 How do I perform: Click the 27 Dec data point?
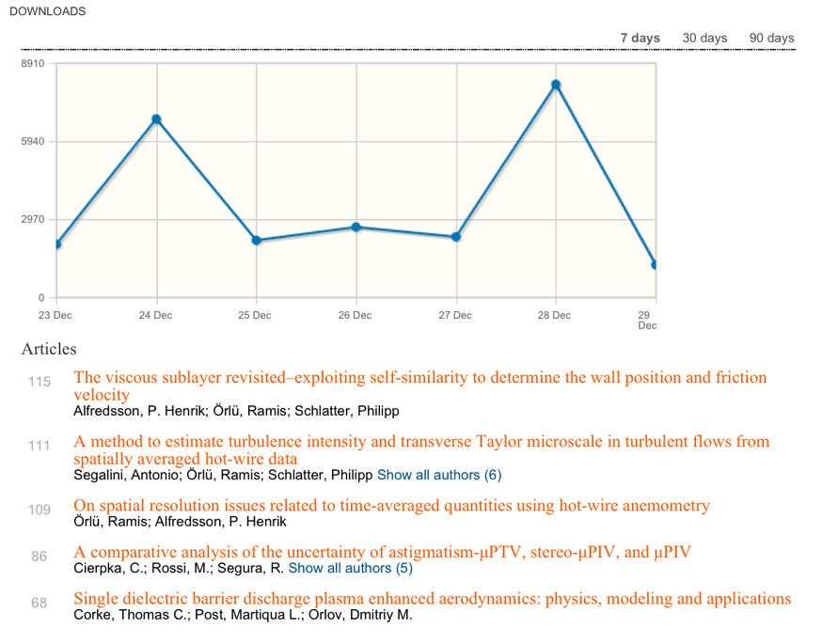(455, 237)
